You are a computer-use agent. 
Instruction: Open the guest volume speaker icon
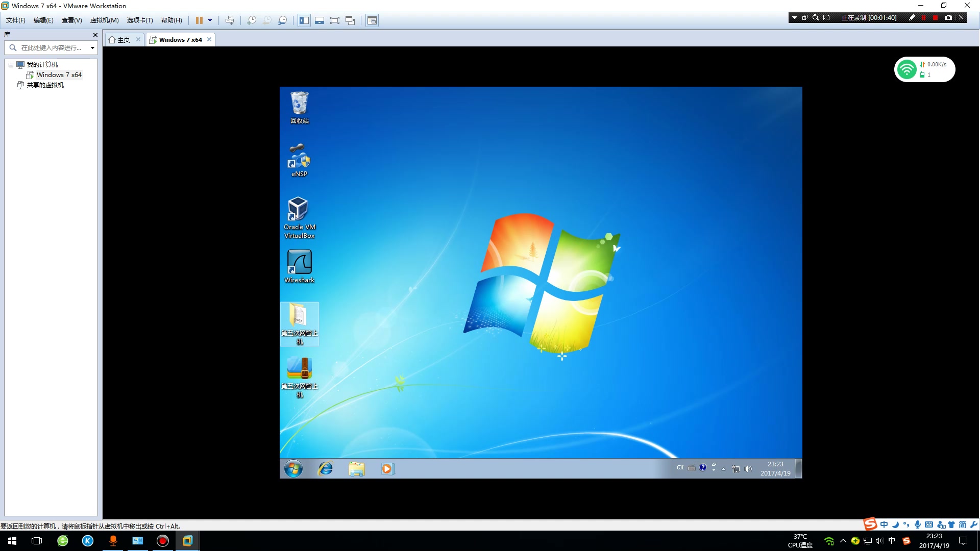tap(748, 469)
